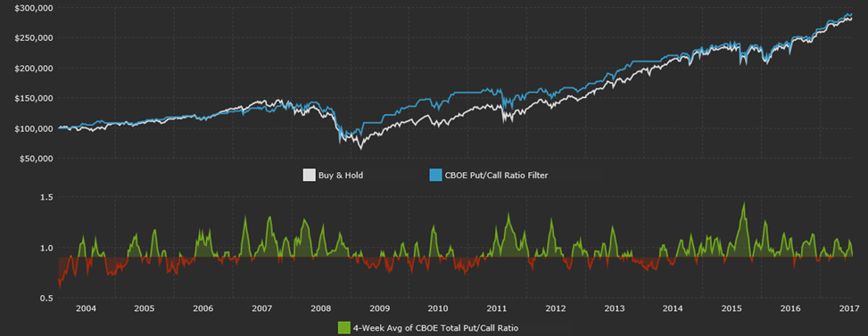Click the 0.5 ratio axis label
868x336 pixels.
pyautogui.click(x=47, y=299)
